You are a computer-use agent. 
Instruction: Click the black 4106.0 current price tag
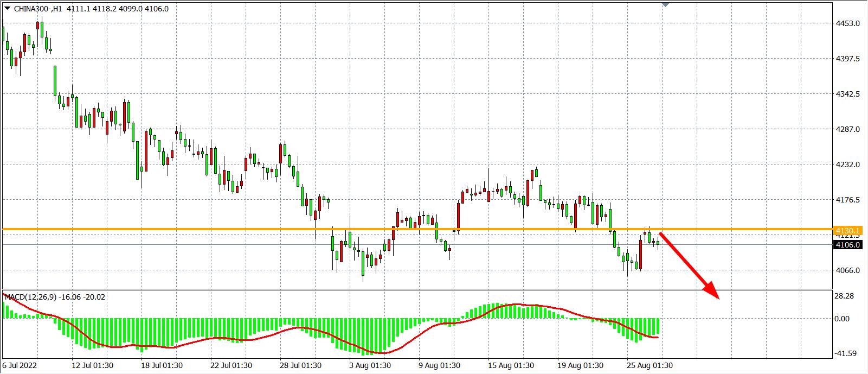847,245
